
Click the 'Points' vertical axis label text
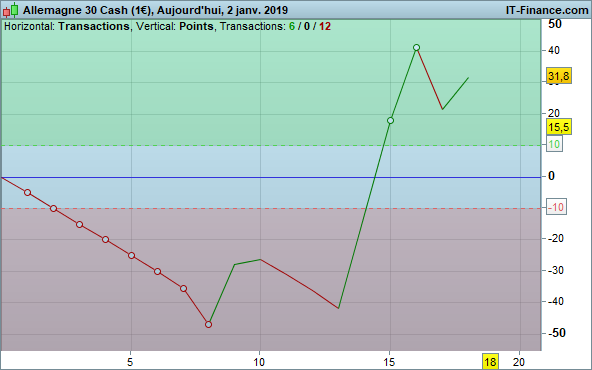click(x=196, y=26)
